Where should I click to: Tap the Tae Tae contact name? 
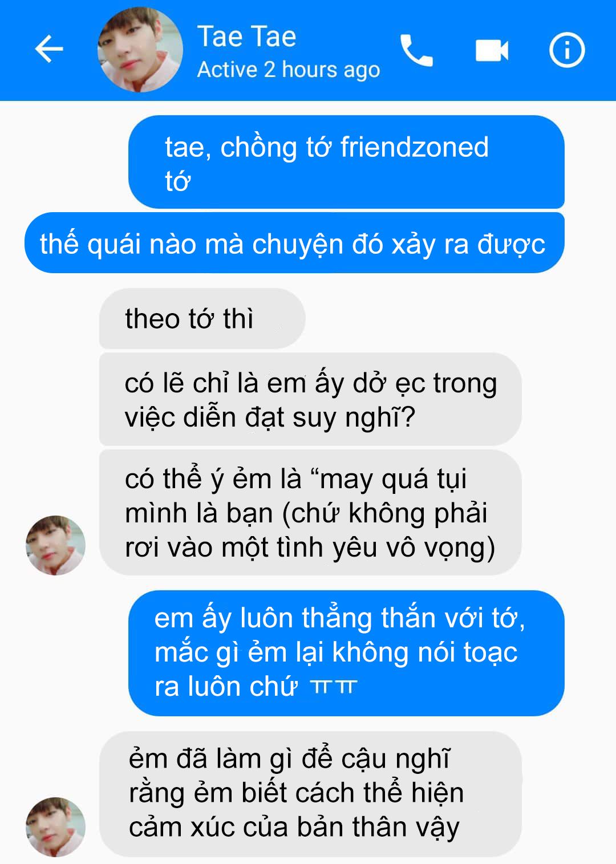(x=246, y=36)
